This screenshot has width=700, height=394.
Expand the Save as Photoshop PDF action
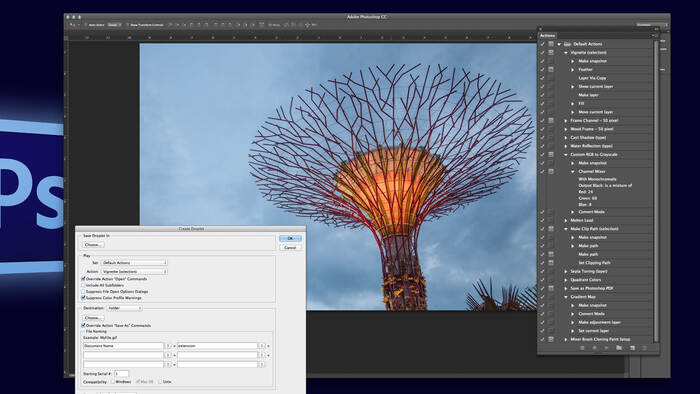(566, 288)
